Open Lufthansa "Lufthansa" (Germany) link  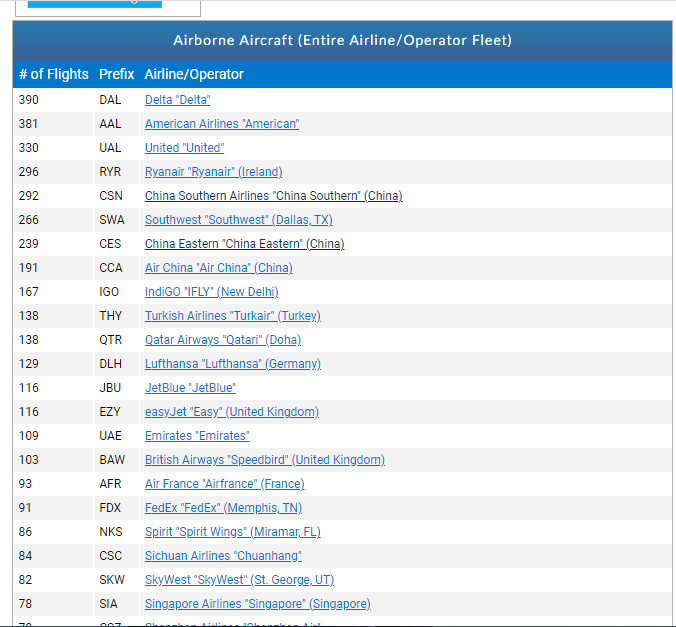click(232, 364)
